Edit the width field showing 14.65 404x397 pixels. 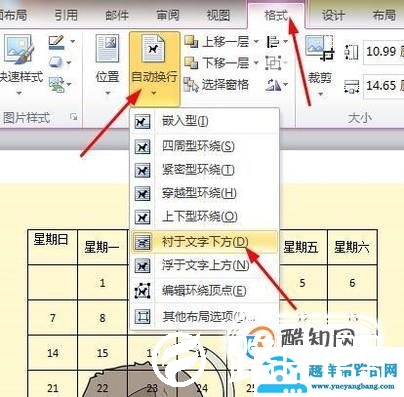click(x=384, y=86)
